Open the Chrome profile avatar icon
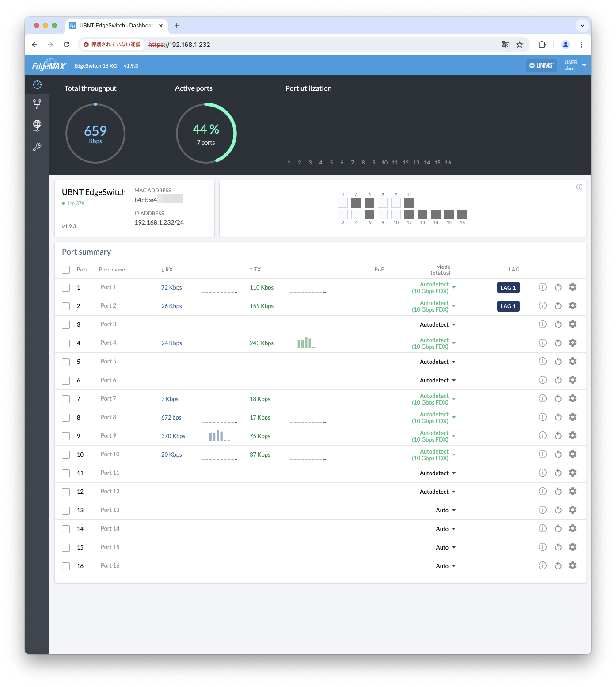 click(x=566, y=45)
